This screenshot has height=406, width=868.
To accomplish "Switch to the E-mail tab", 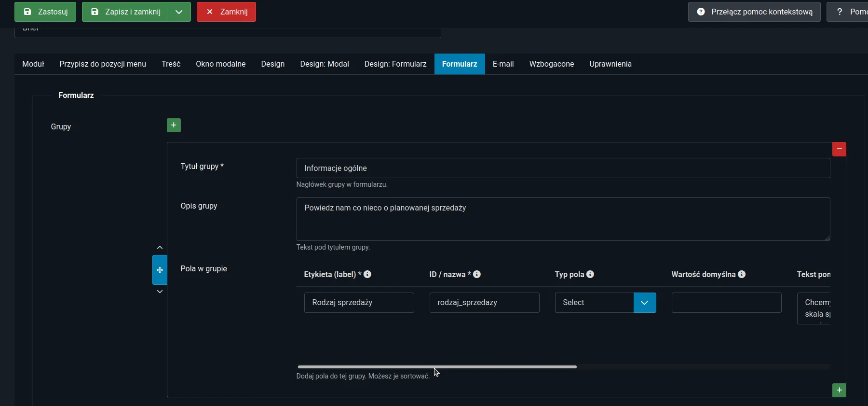I will click(503, 64).
